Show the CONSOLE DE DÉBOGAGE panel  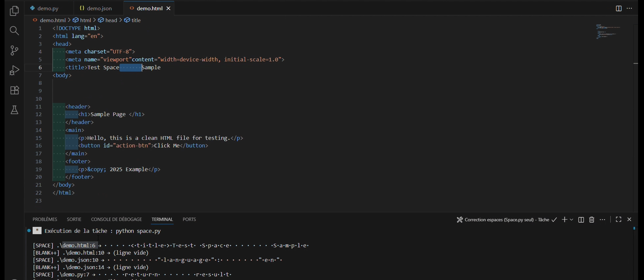tap(116, 219)
